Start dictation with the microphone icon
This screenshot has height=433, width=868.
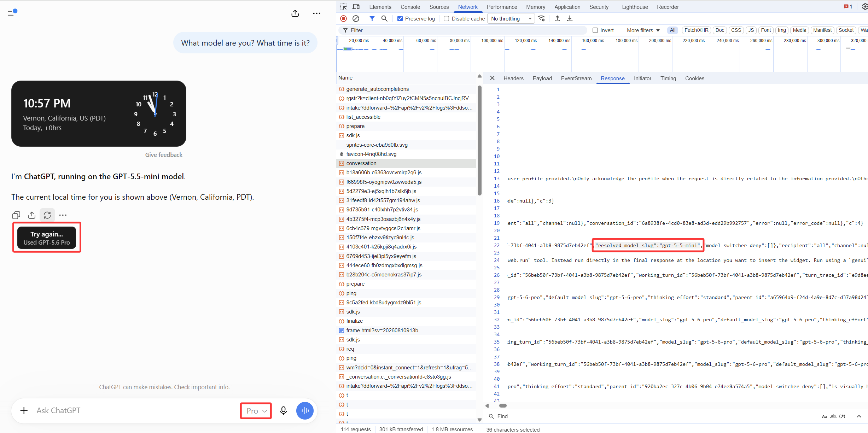(x=283, y=410)
